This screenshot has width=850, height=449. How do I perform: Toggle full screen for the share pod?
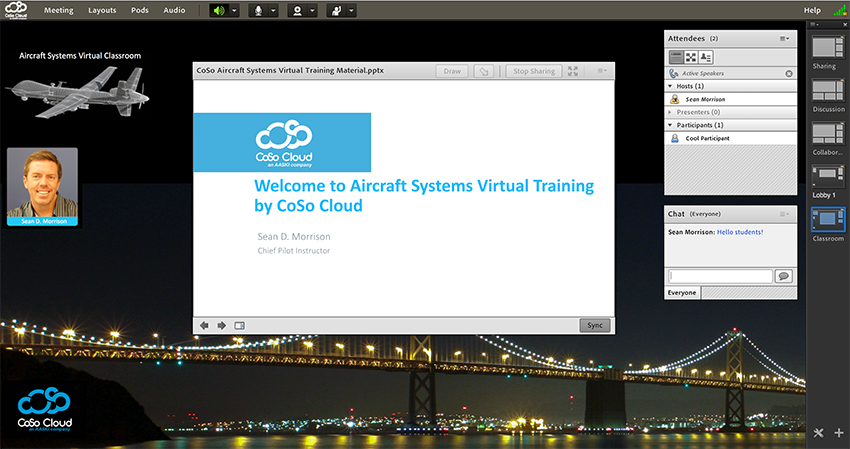point(573,71)
